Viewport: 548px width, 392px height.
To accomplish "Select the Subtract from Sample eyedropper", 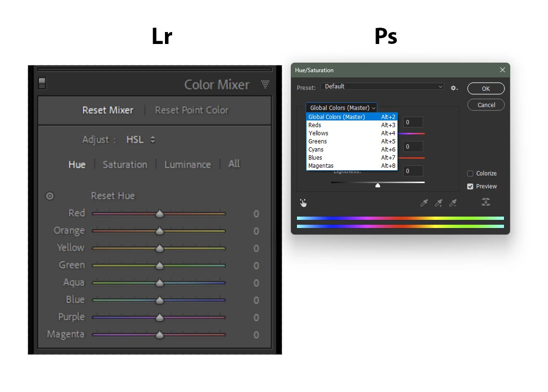I will click(x=453, y=203).
